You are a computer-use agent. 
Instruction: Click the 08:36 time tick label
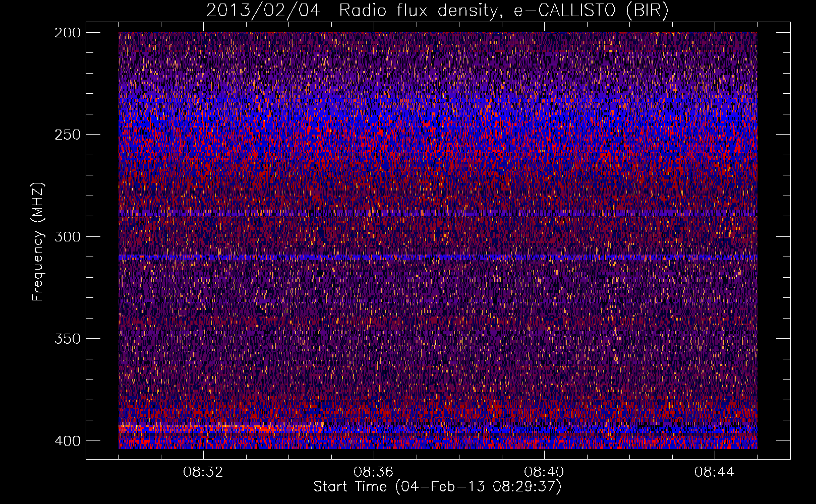coord(374,472)
